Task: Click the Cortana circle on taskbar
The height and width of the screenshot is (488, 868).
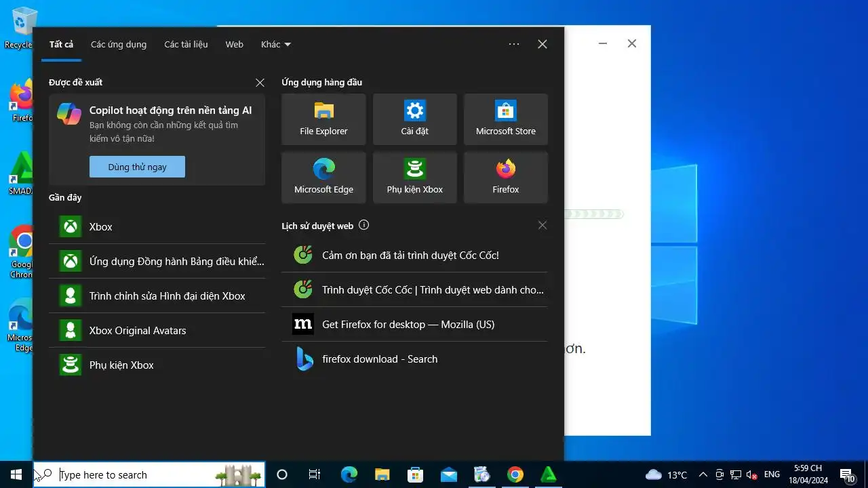Action: 282,474
